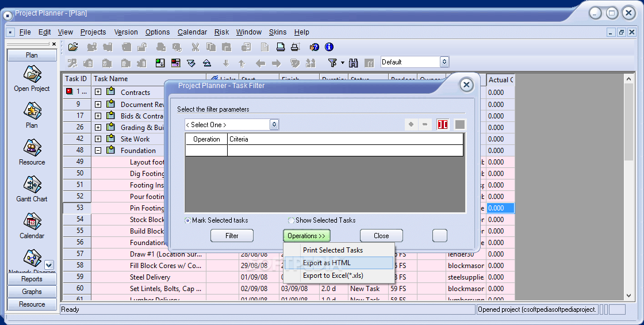Click the Plan header button in sidebar

[32, 55]
